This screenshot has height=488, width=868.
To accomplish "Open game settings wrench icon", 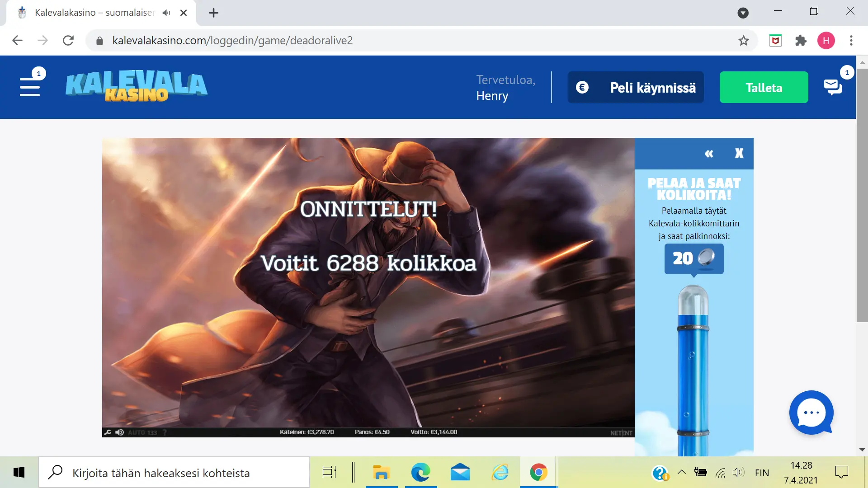I will [x=108, y=432].
